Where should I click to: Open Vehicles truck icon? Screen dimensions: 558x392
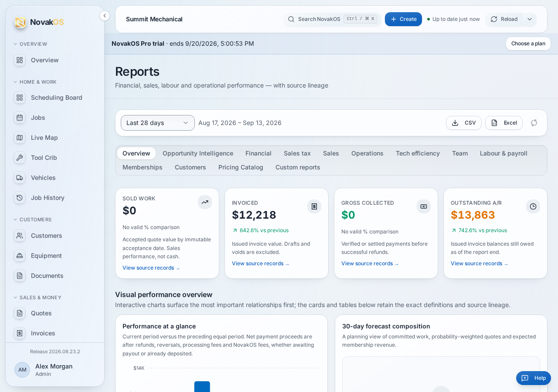coord(20,178)
